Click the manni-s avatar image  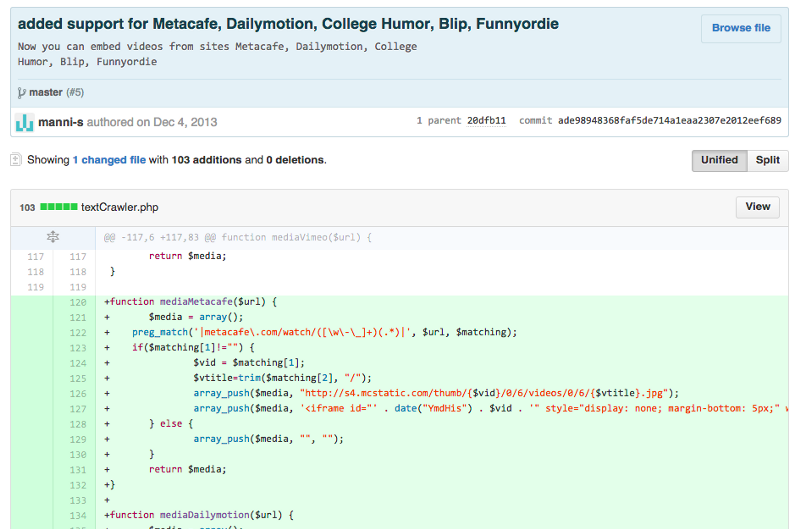pyautogui.click(x=24, y=122)
